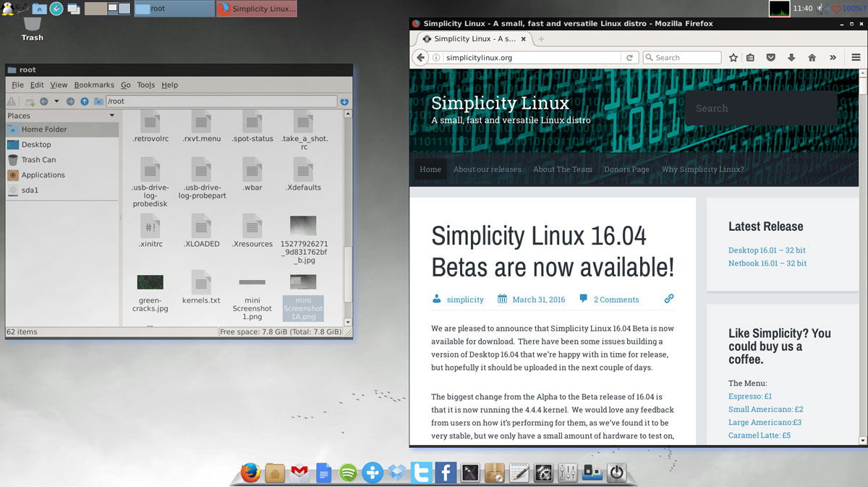Open the audio mixer dock icon
Image resolution: width=868 pixels, height=487 pixels.
[x=568, y=473]
